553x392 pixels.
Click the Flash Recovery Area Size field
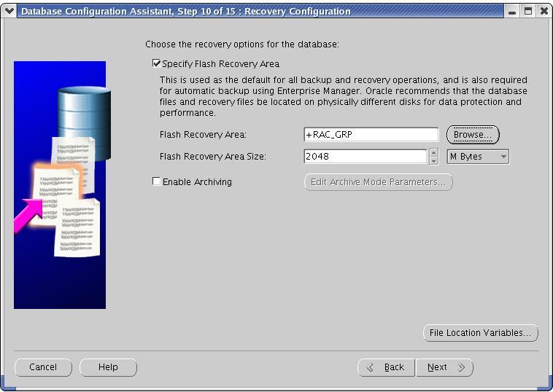coord(365,157)
